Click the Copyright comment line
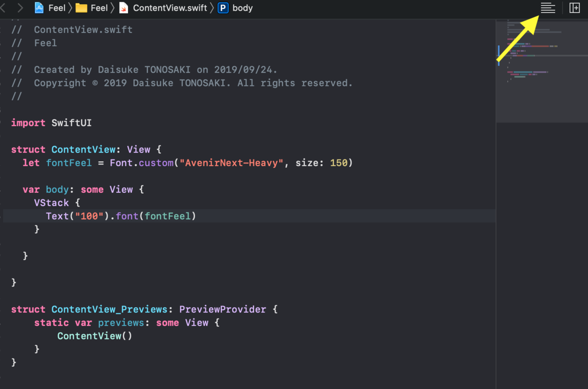The width and height of the screenshot is (588, 389). click(x=182, y=83)
